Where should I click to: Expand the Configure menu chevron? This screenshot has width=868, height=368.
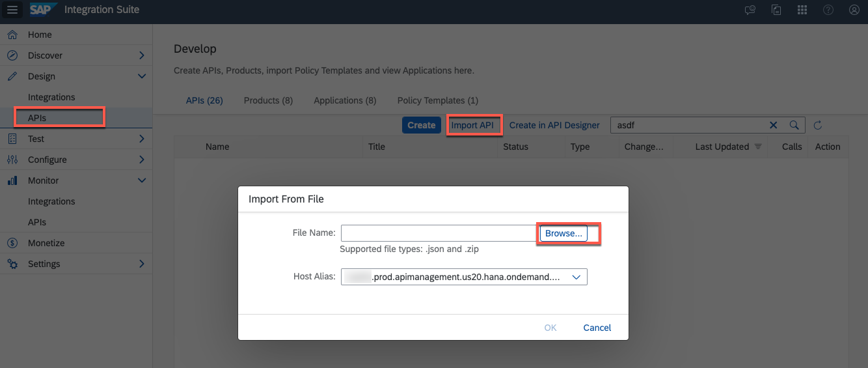(142, 160)
